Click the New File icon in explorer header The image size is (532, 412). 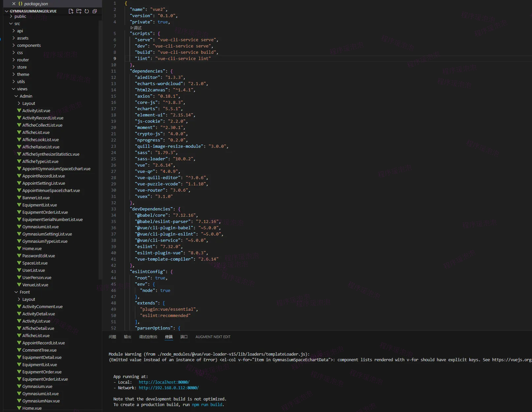coord(71,11)
